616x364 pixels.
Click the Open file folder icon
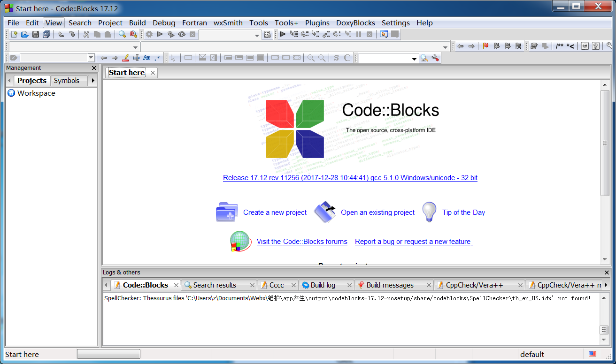point(24,34)
